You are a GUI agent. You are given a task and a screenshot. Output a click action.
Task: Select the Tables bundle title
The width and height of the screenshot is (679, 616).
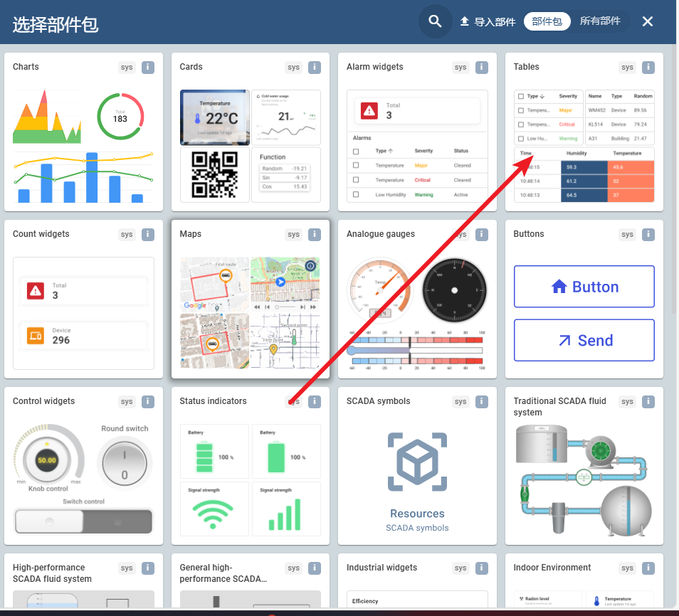point(526,67)
